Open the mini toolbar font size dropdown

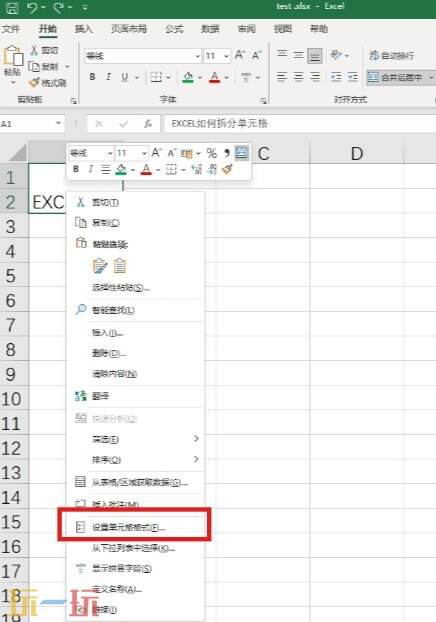[x=144, y=153]
